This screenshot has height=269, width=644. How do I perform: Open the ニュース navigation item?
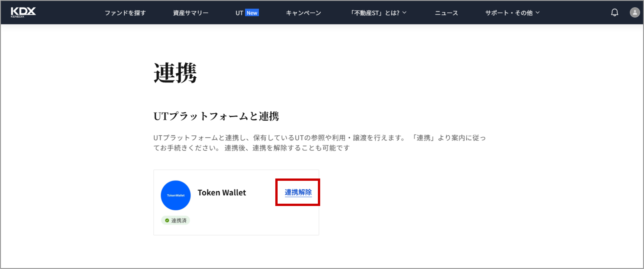pos(446,13)
